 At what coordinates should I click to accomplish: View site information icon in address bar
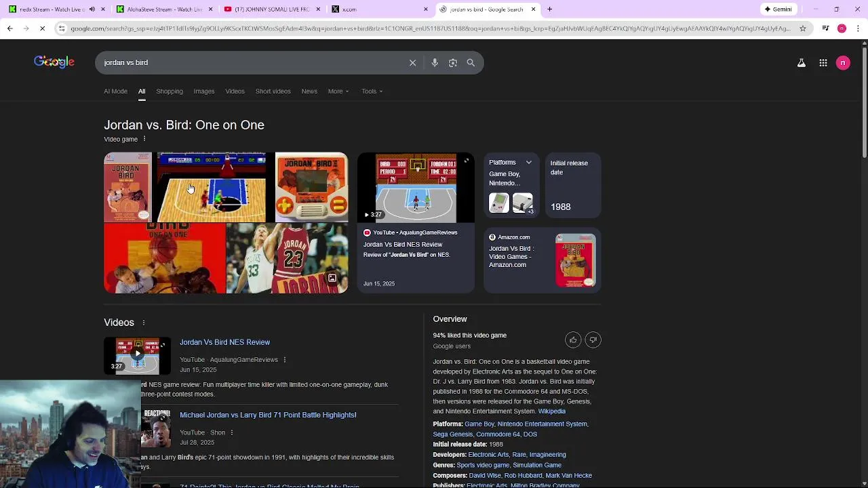pyautogui.click(x=62, y=28)
